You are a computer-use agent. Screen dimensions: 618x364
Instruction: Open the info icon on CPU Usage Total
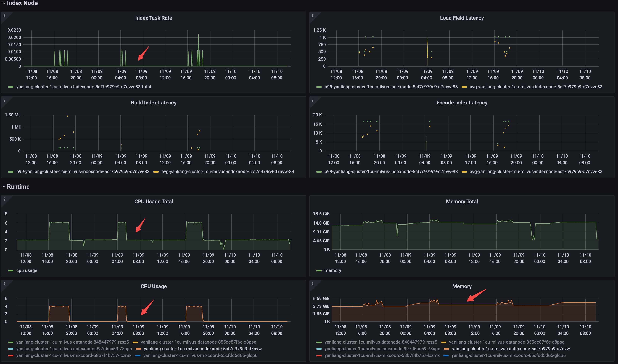click(4, 199)
